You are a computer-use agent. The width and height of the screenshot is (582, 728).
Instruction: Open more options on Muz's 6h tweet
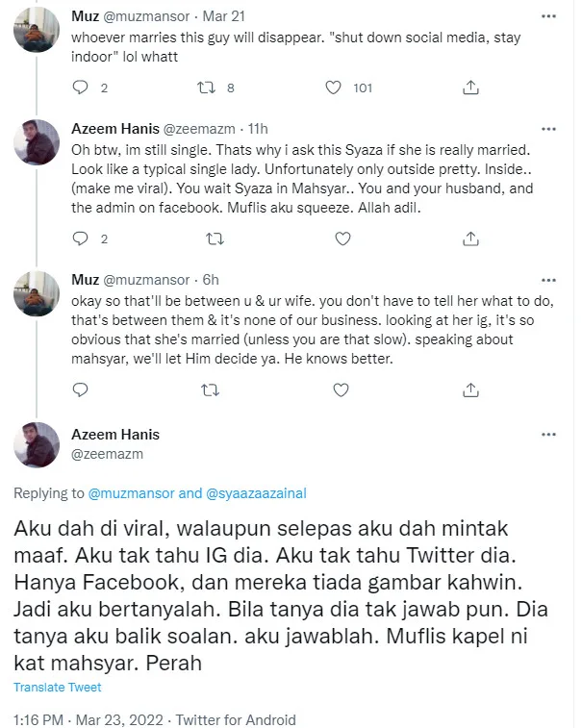point(547,279)
